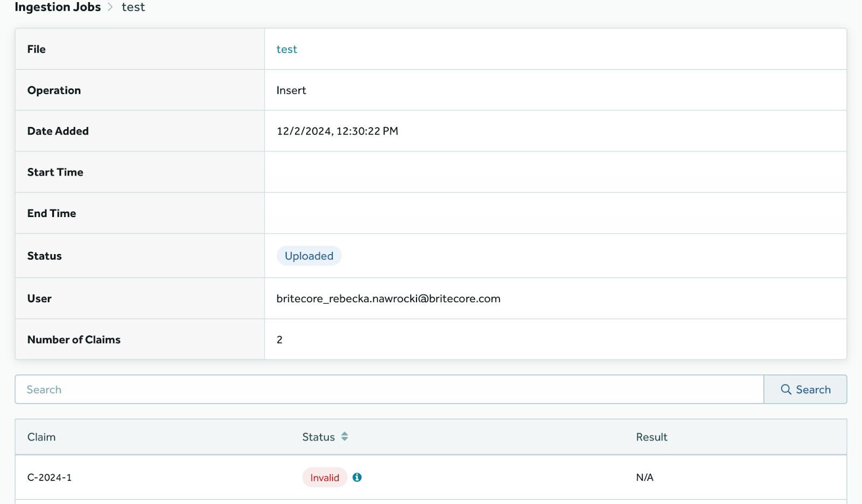
Task: Focus the claims Search input field
Action: [x=389, y=389]
